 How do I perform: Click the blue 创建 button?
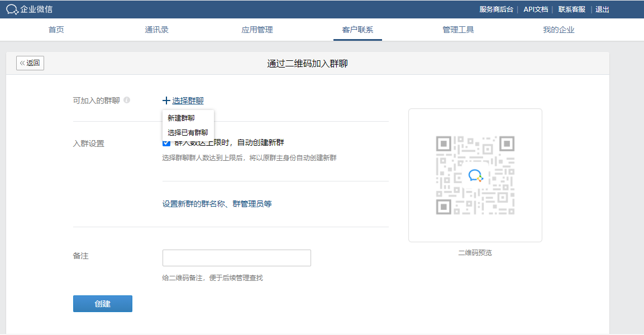[x=103, y=304]
